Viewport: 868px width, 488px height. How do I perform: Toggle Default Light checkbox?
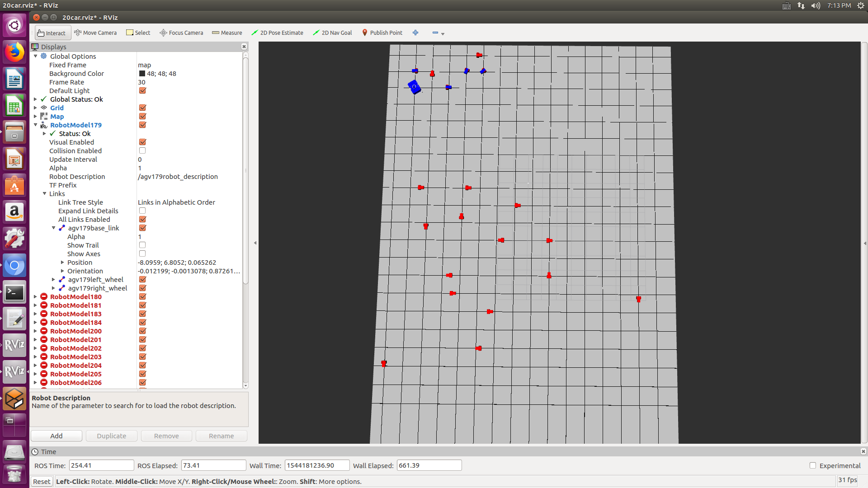142,90
